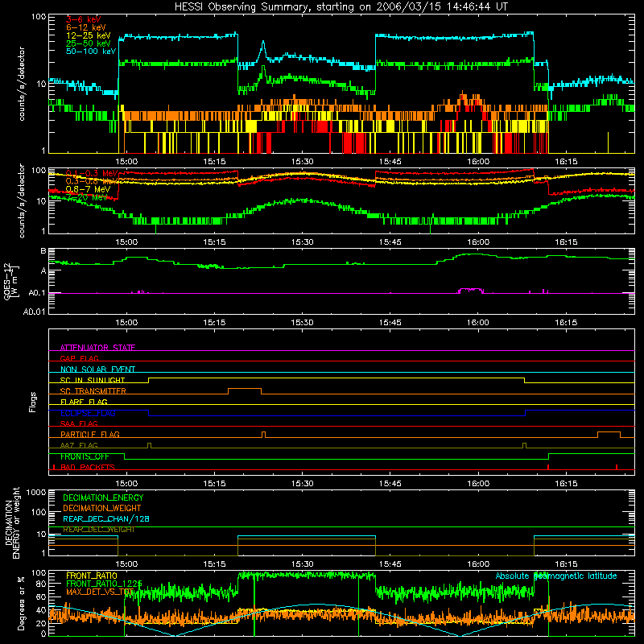Click the 1000 tick label on decimation axis

pyautogui.click(x=35, y=493)
